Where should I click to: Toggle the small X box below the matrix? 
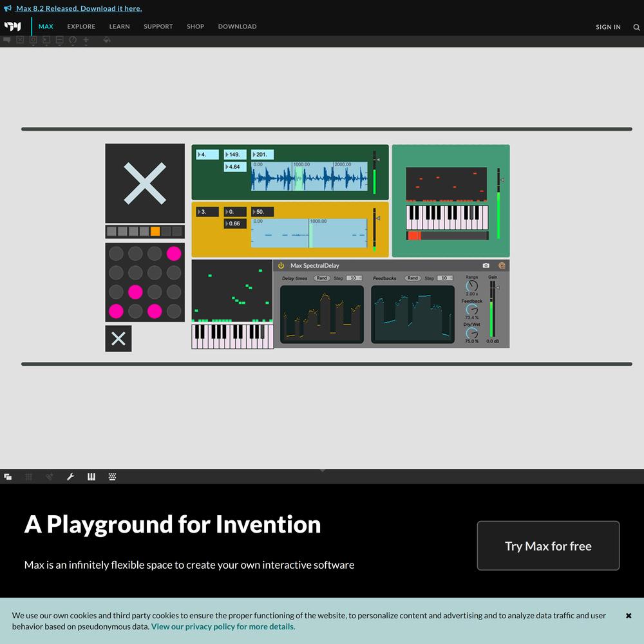click(x=118, y=339)
